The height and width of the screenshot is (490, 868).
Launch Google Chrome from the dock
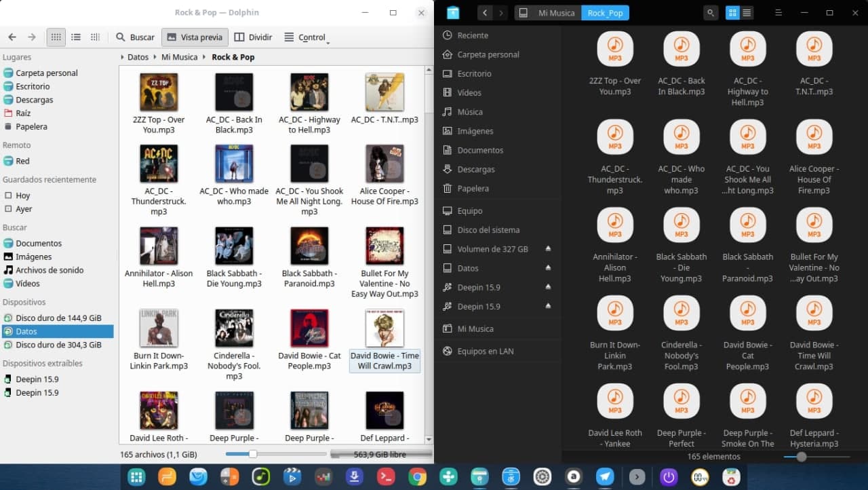click(417, 476)
